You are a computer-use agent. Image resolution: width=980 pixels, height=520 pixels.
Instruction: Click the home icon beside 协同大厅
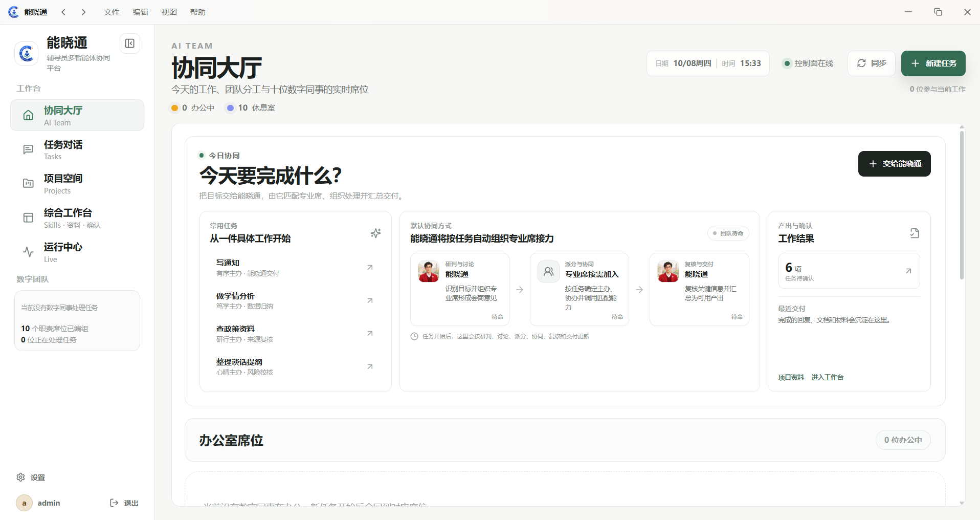(x=29, y=115)
